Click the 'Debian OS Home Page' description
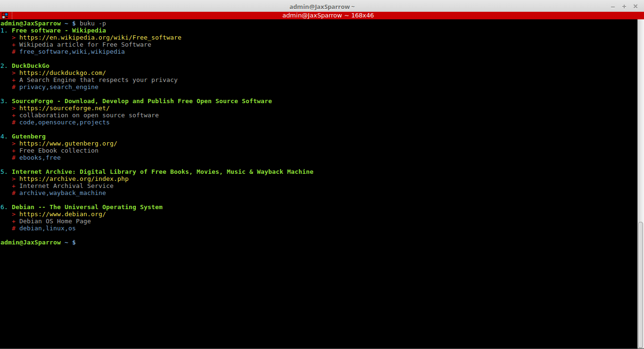Screen dimensions: 644x349 (55, 221)
